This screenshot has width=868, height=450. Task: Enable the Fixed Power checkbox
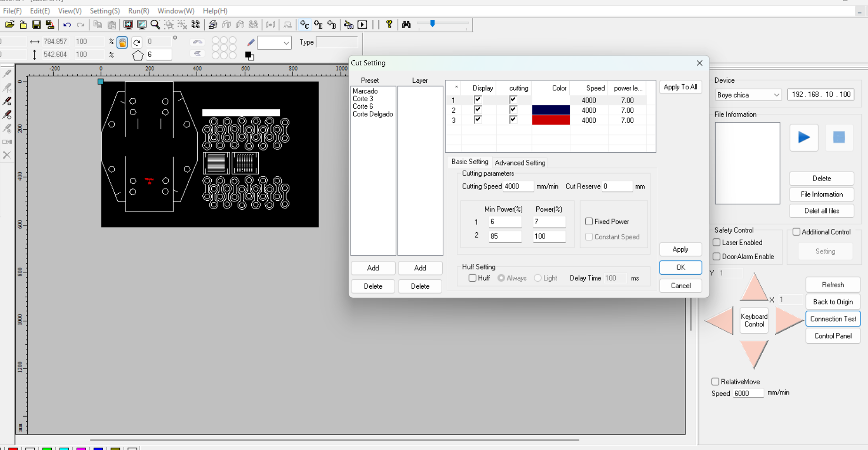pyautogui.click(x=589, y=221)
